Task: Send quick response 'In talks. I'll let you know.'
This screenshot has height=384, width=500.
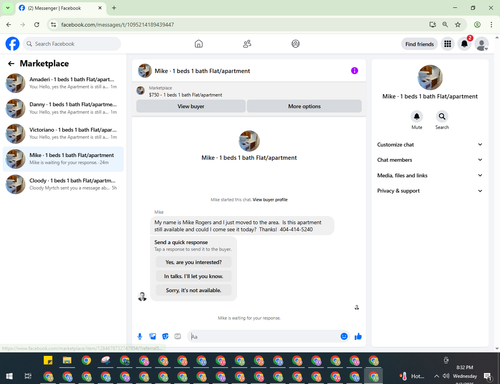Action: (x=193, y=276)
